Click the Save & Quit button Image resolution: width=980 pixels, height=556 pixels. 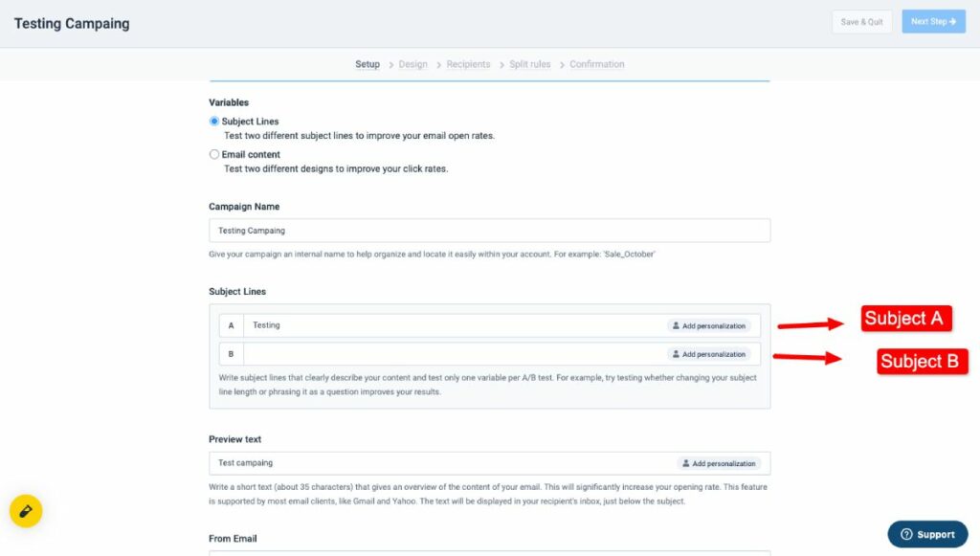point(861,22)
